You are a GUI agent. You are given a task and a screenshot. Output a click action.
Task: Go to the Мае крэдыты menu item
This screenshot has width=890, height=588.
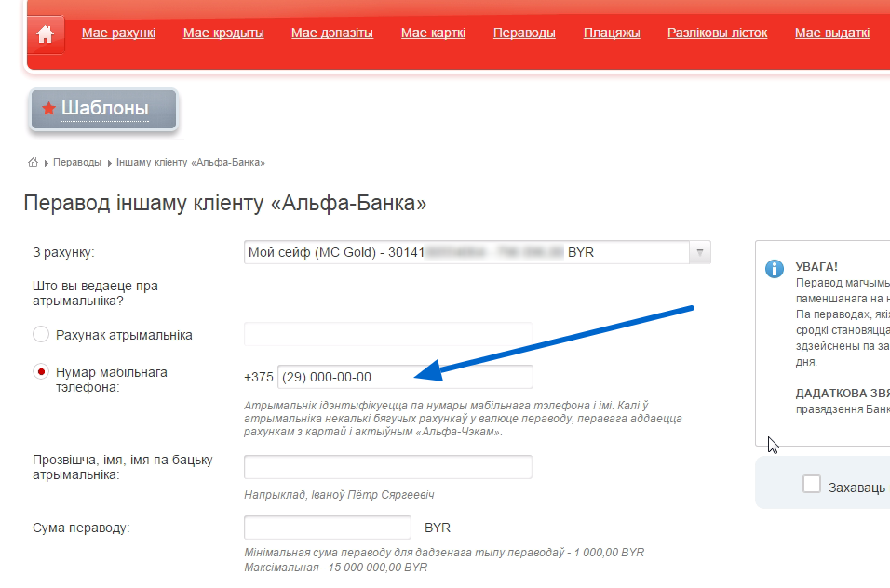(223, 33)
